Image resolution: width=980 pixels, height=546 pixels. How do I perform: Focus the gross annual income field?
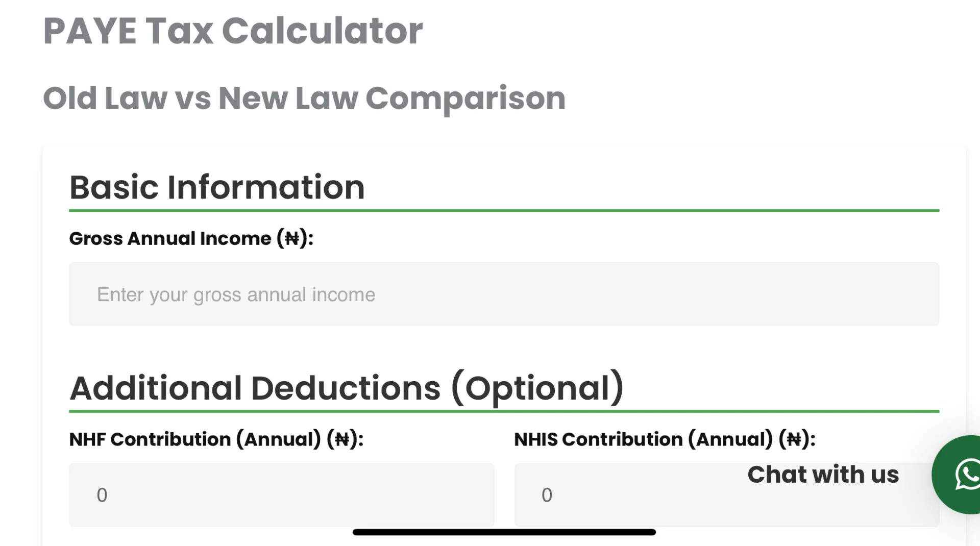(503, 294)
